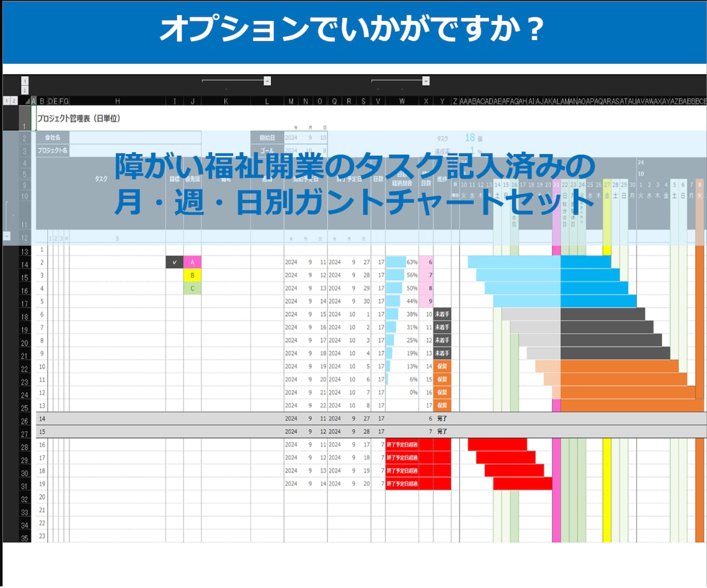Click the 56% progress cell
This screenshot has height=588, width=707.
pyautogui.click(x=402, y=275)
